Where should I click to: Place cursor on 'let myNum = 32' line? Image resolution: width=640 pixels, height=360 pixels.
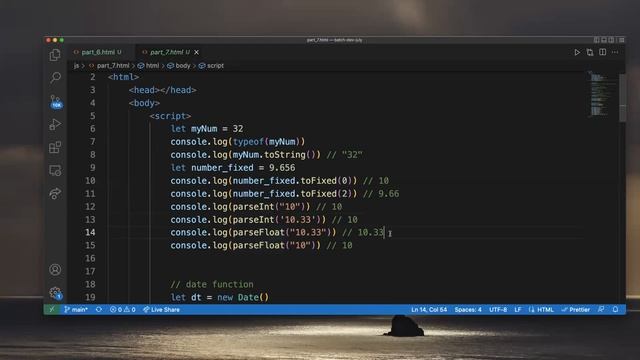pyautogui.click(x=207, y=129)
